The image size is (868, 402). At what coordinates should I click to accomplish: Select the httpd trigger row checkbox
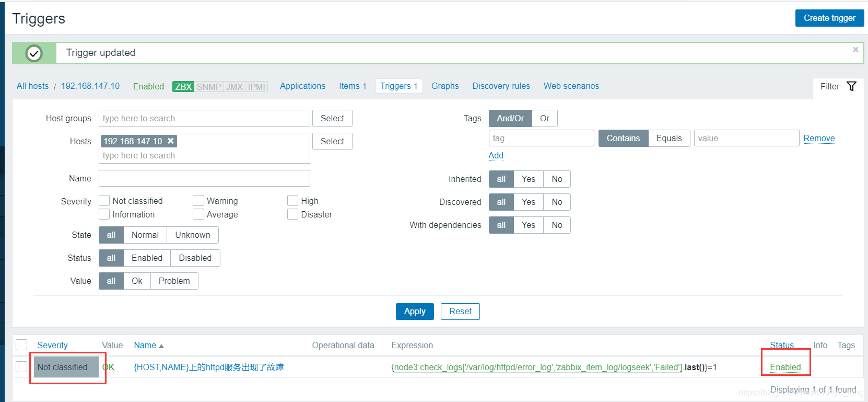click(x=21, y=367)
